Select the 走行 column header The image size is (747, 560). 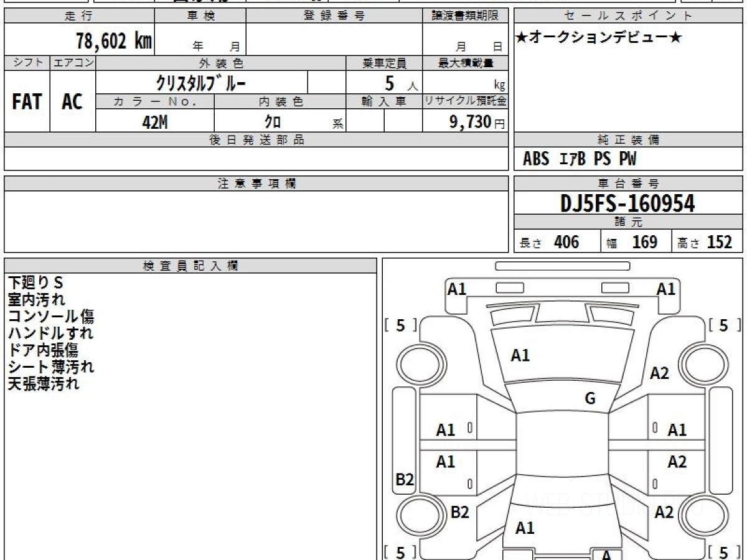tap(78, 16)
